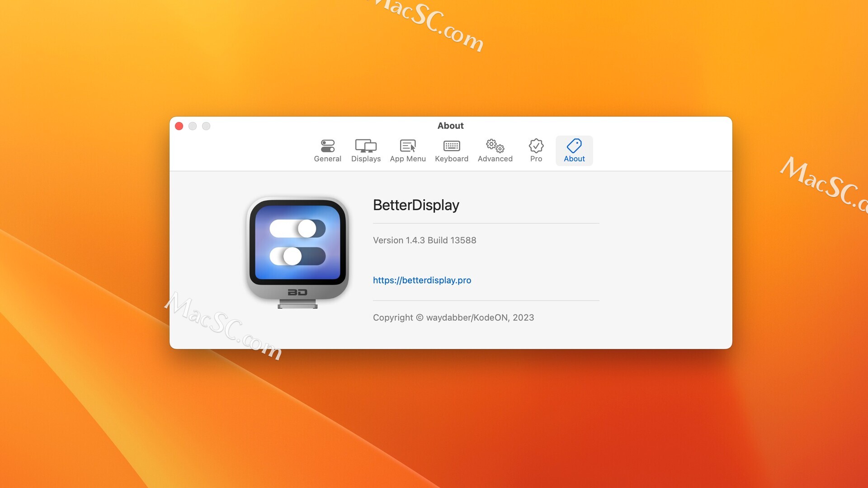Select the Pro badge icon

click(x=536, y=145)
